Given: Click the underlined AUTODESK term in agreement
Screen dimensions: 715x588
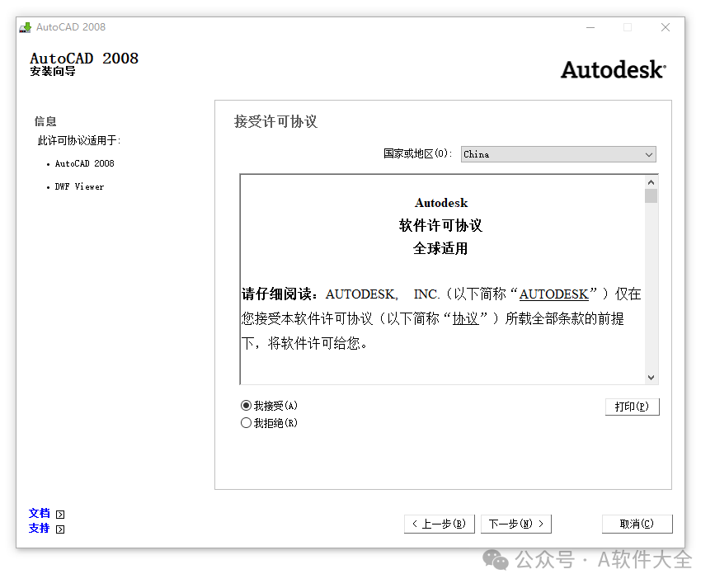Looking at the screenshot, I should (x=553, y=294).
